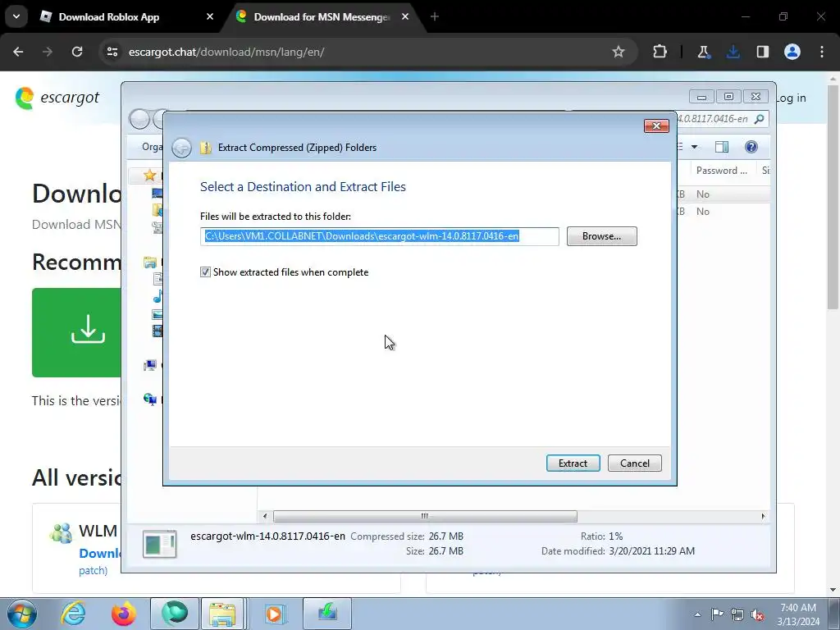Viewport: 840px width, 630px height.
Task: Go back in browser history
Action: pos(18,52)
